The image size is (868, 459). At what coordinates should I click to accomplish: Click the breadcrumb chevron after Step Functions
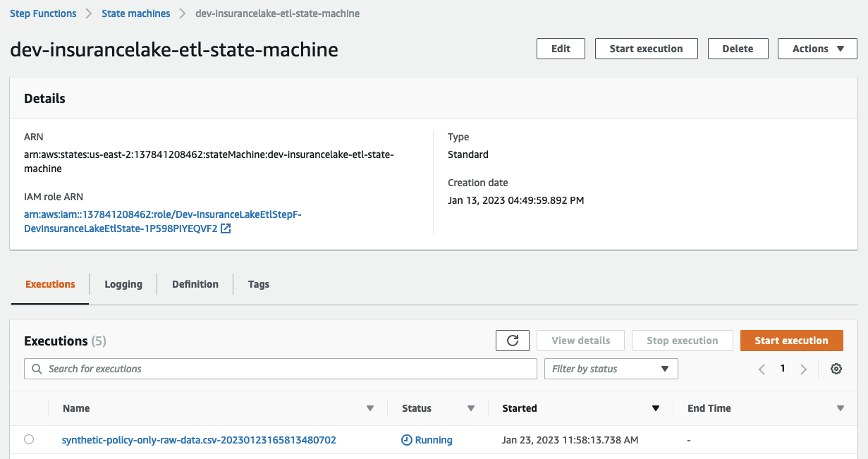[x=88, y=13]
